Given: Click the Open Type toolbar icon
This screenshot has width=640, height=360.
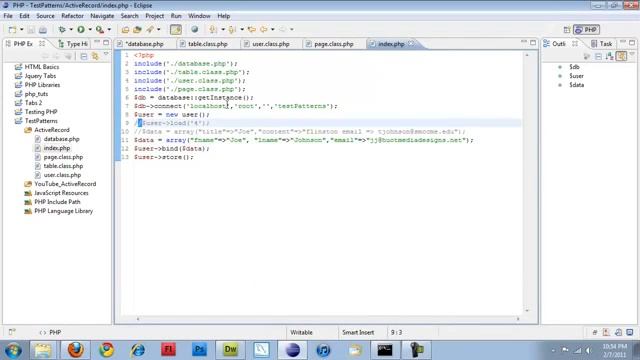Looking at the screenshot, I should [125, 29].
